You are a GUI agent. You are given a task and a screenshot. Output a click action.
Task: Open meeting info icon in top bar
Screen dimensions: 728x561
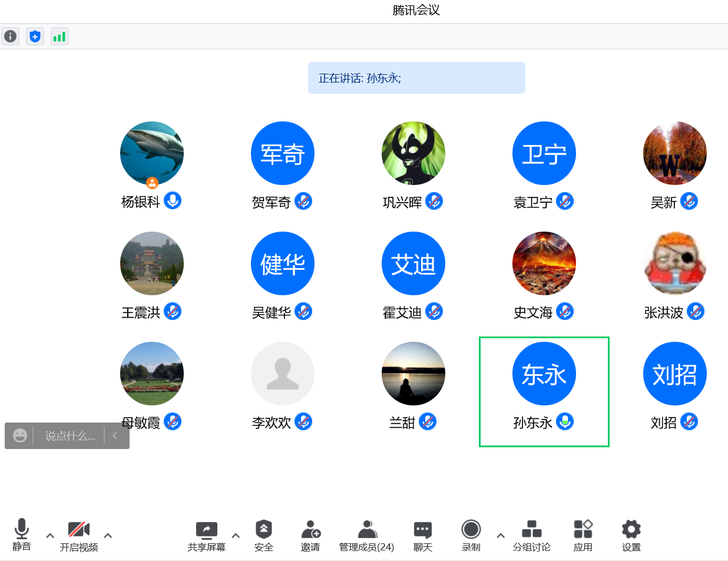click(10, 37)
